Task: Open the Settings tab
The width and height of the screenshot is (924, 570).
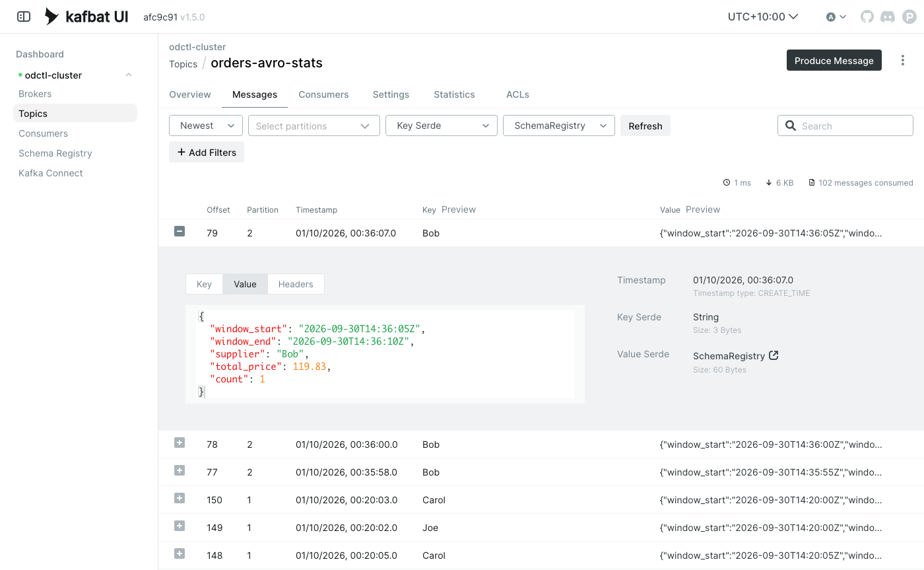Action: click(x=391, y=94)
